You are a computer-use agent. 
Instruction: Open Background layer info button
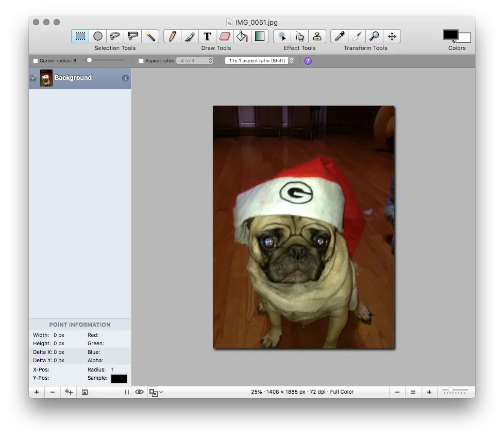click(x=126, y=78)
